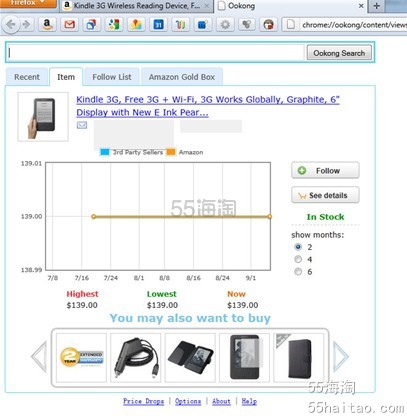Open the car charger product thumbnail
Screen dimensions: 407x416
tap(136, 357)
